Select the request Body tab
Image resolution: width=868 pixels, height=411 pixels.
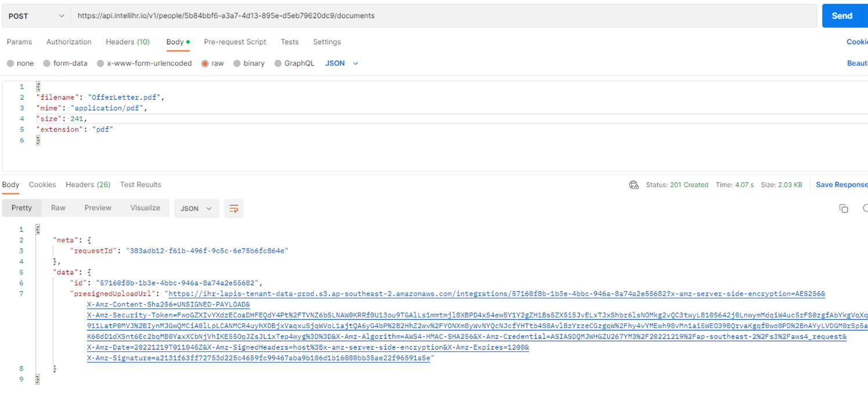tap(178, 42)
